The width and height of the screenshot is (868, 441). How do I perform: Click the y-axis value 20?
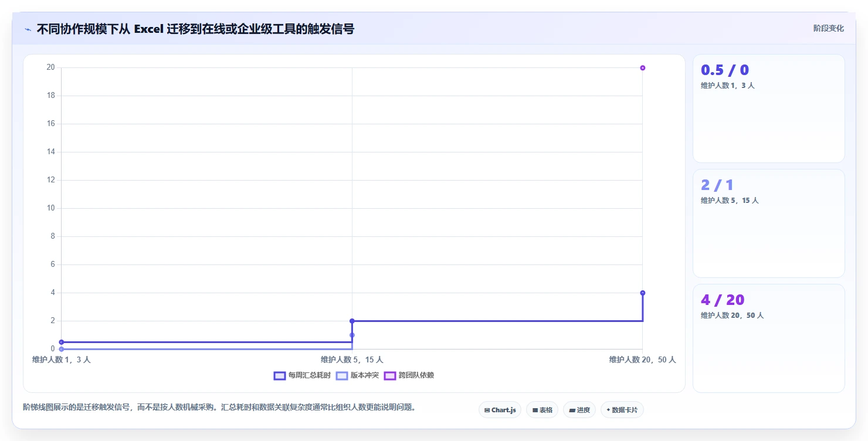point(50,67)
